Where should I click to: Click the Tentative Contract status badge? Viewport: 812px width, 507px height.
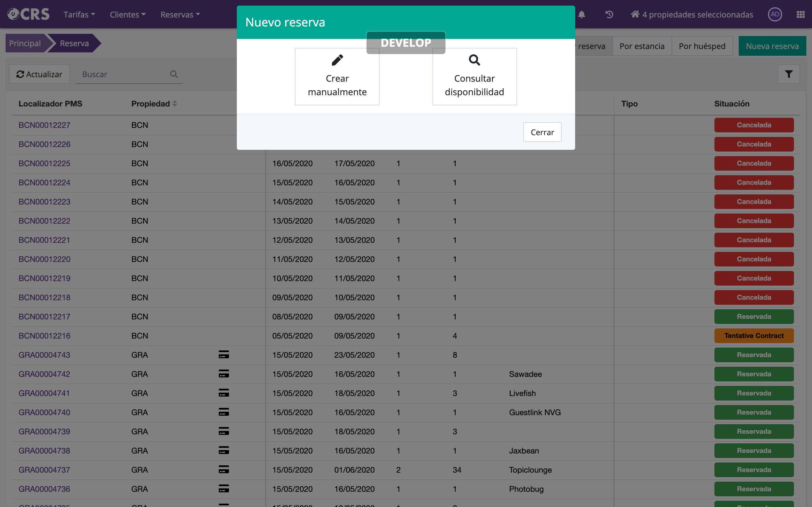[754, 336]
